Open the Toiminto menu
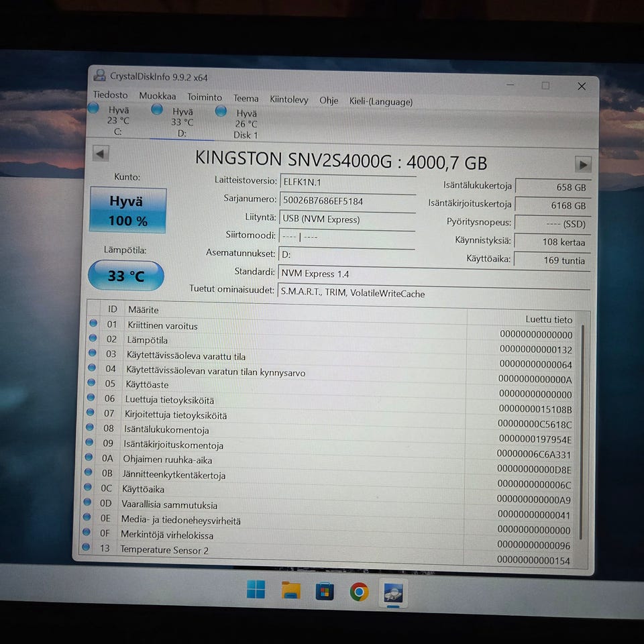This screenshot has height=644, width=644. 205,97
